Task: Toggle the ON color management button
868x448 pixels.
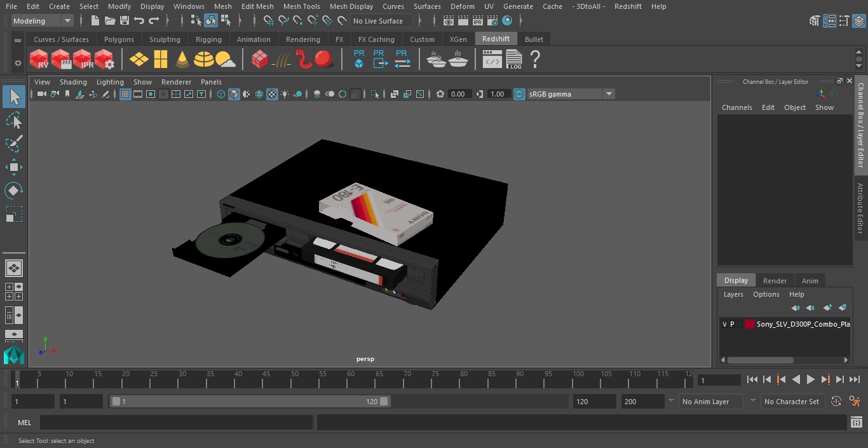Action: (519, 94)
